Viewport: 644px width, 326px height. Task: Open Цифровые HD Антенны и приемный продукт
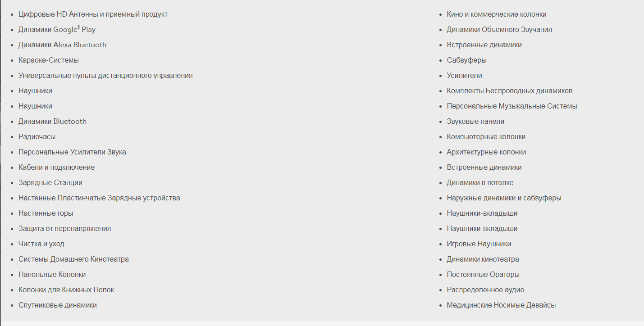[93, 14]
